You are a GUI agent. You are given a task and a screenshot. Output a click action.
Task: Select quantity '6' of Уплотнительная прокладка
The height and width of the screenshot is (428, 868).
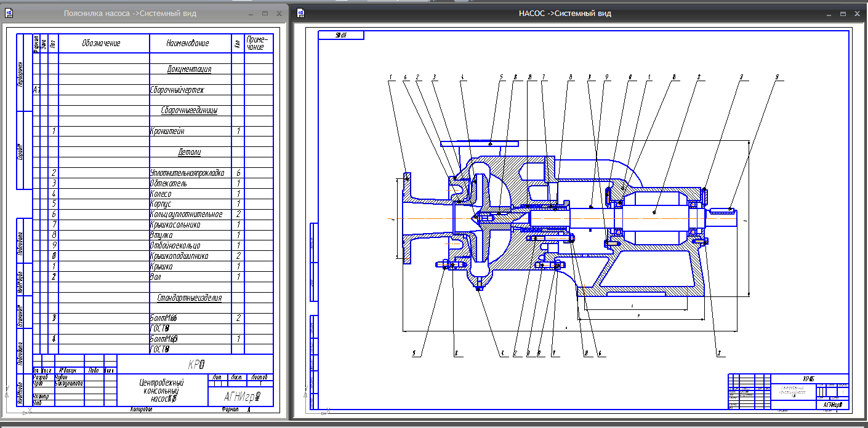[x=238, y=173]
